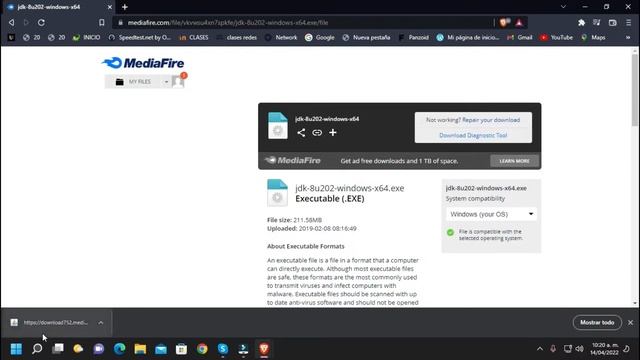The image size is (640, 360).
Task: Click the plus icon to save the file
Action: (x=333, y=133)
